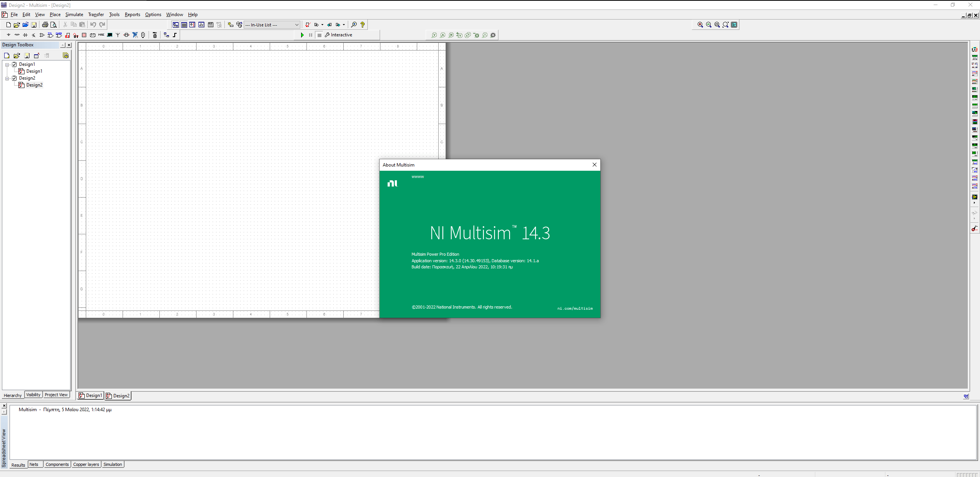Image resolution: width=980 pixels, height=477 pixels.
Task: Open Interactive simulation settings
Action: click(339, 35)
